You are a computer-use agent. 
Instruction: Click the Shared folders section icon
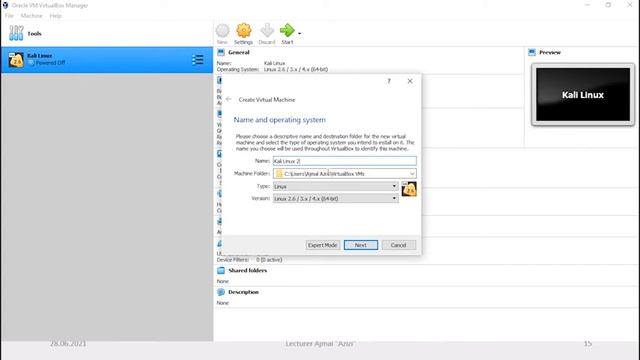[221, 270]
